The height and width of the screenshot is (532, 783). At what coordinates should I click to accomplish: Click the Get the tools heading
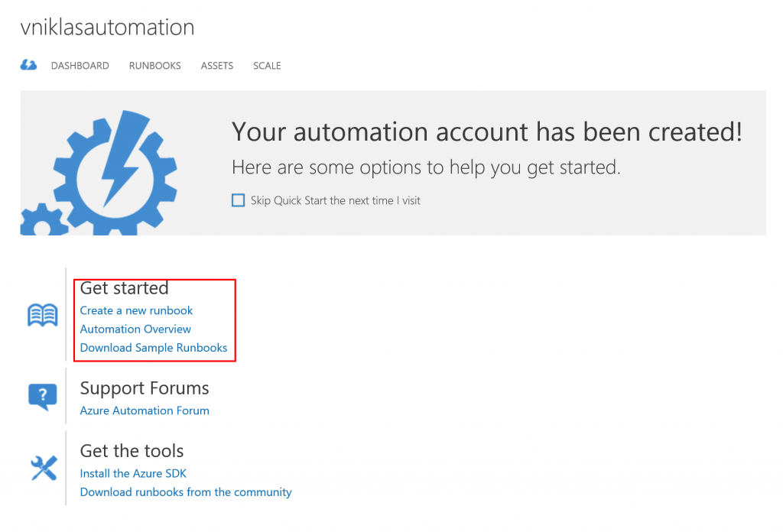[x=132, y=451]
